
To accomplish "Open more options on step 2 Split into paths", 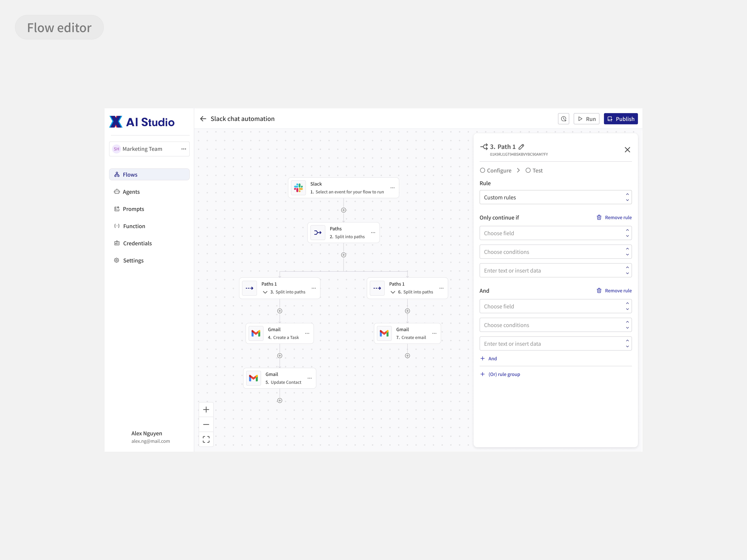I will coord(373,233).
